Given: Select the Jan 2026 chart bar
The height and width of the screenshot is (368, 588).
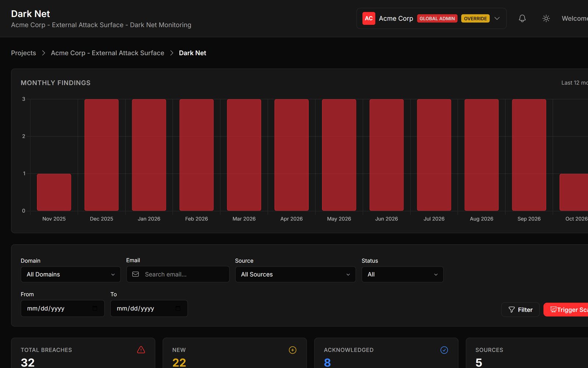Looking at the screenshot, I should [x=149, y=155].
